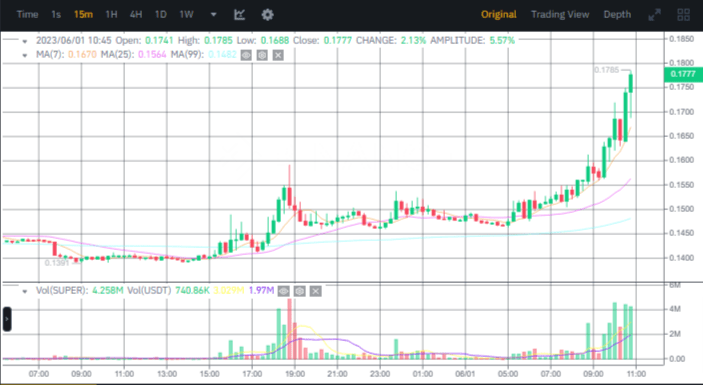Click the 19:00 time axis label
The width and height of the screenshot is (703, 385).
pos(294,373)
